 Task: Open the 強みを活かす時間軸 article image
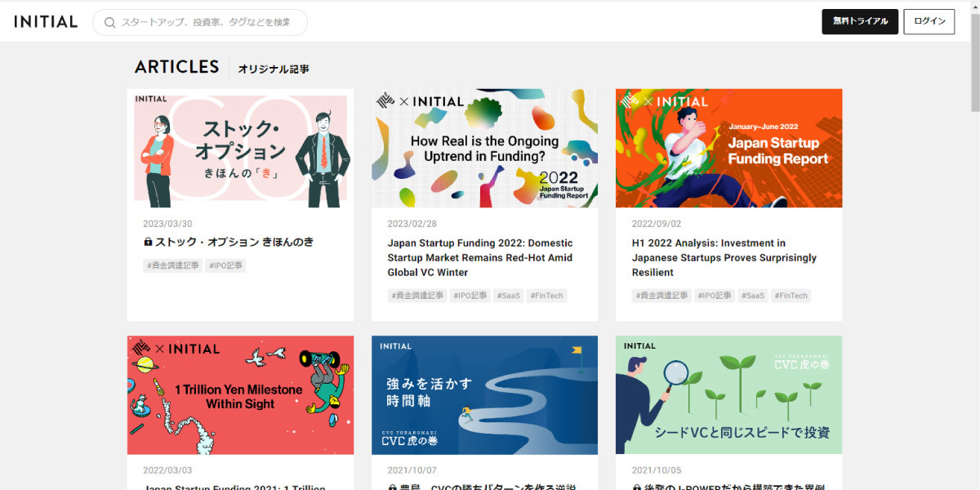(x=484, y=395)
